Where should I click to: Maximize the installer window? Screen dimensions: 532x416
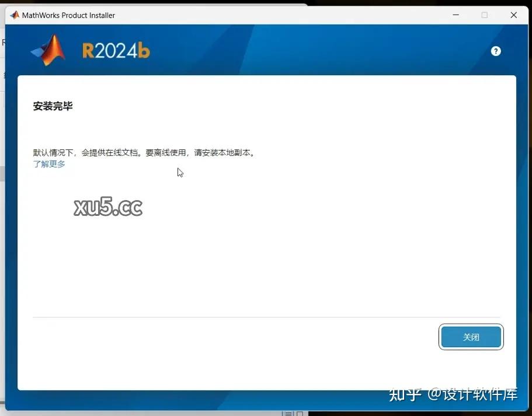[485, 15]
